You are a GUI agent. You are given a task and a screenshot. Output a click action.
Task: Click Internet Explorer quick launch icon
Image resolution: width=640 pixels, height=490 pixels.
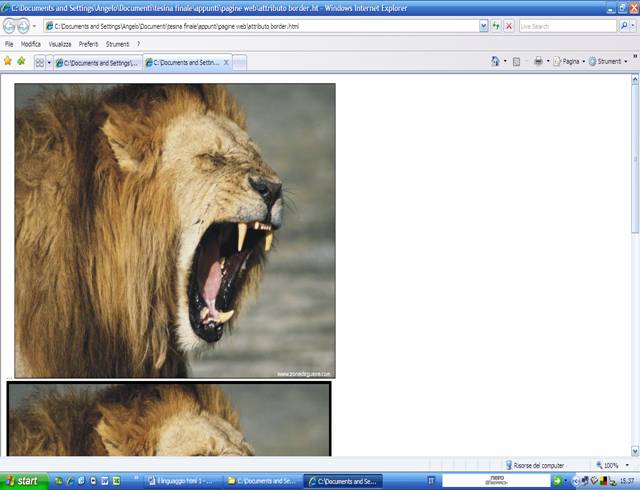70,481
